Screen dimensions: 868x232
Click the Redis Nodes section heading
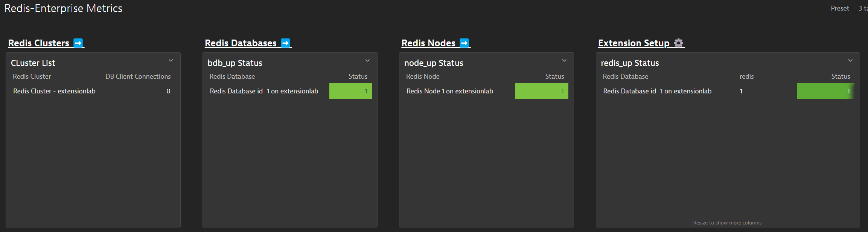pos(428,43)
